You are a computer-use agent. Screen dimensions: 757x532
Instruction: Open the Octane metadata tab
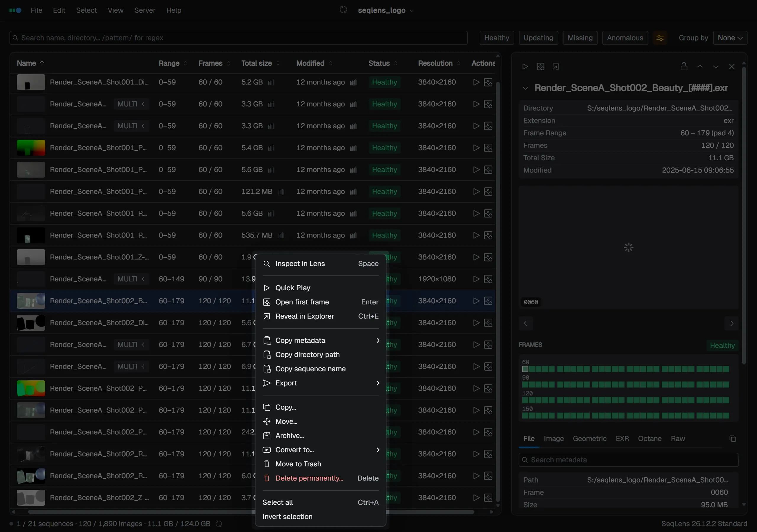[x=650, y=439]
